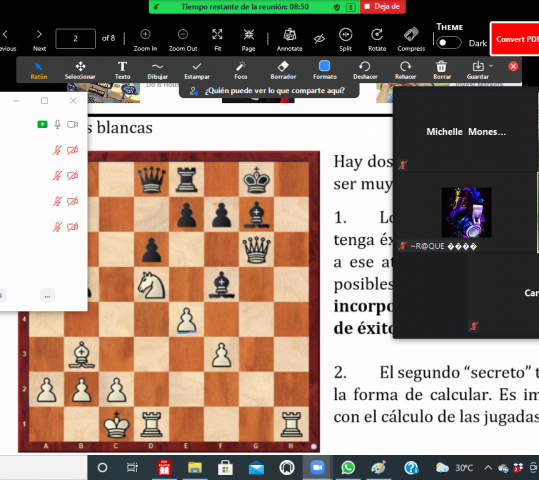Open the Formato color swatch

[x=324, y=66]
